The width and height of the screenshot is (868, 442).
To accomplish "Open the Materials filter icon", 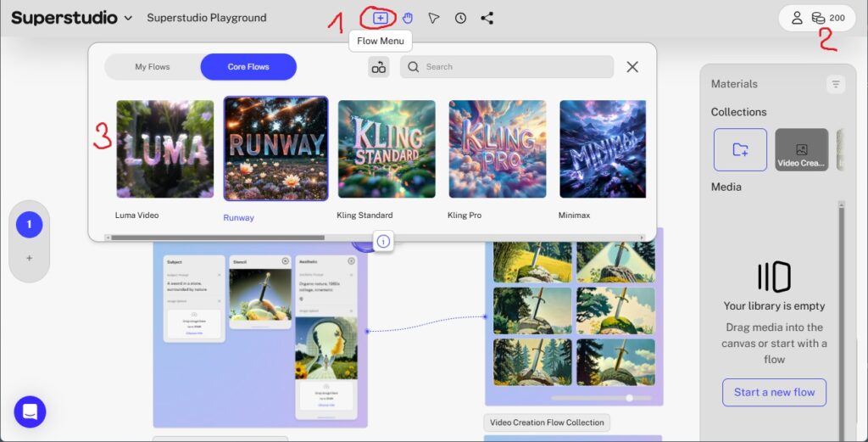I will click(x=836, y=84).
